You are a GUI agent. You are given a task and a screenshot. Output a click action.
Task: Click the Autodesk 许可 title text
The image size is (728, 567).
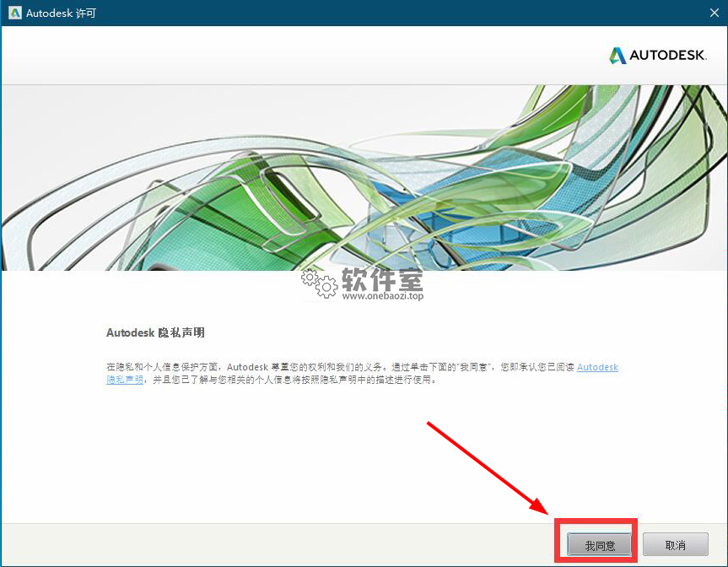pyautogui.click(x=61, y=13)
